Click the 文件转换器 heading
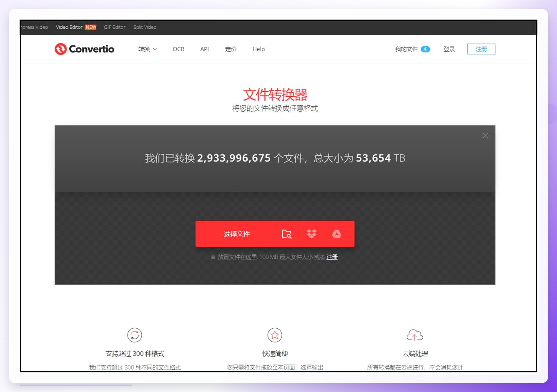This screenshot has width=557, height=392. (275, 95)
